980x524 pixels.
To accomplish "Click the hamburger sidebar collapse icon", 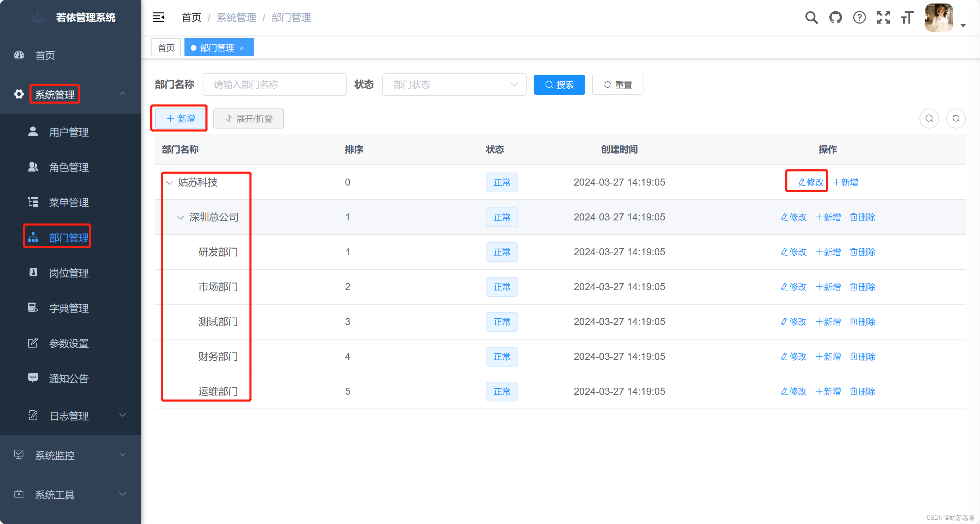I will 158,18.
